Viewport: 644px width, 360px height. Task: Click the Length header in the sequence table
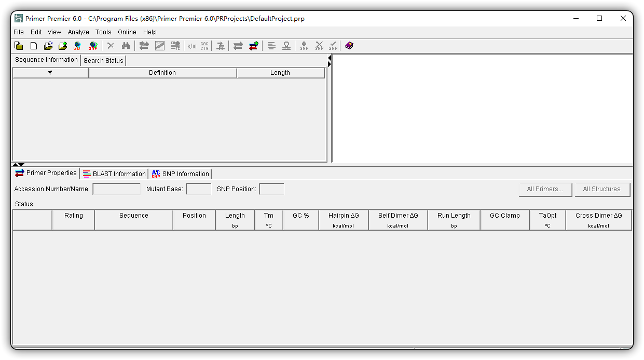[280, 73]
